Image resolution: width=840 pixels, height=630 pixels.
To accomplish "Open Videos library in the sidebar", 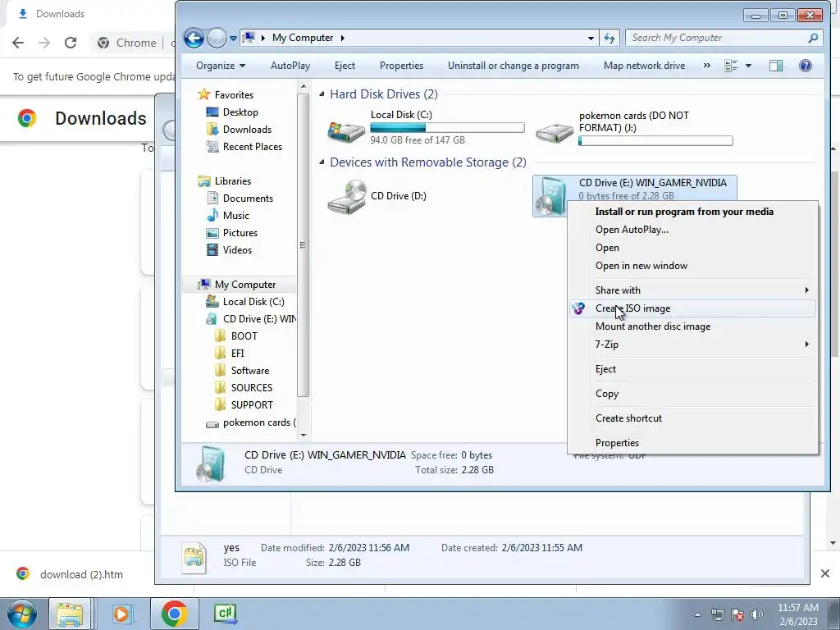I will pos(237,249).
